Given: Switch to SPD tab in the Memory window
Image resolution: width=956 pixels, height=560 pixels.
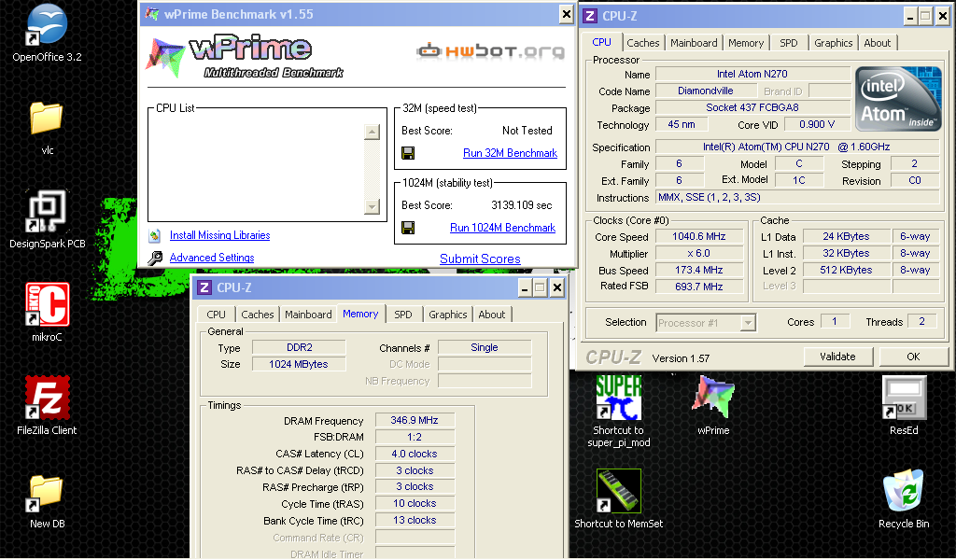Looking at the screenshot, I should tap(402, 315).
